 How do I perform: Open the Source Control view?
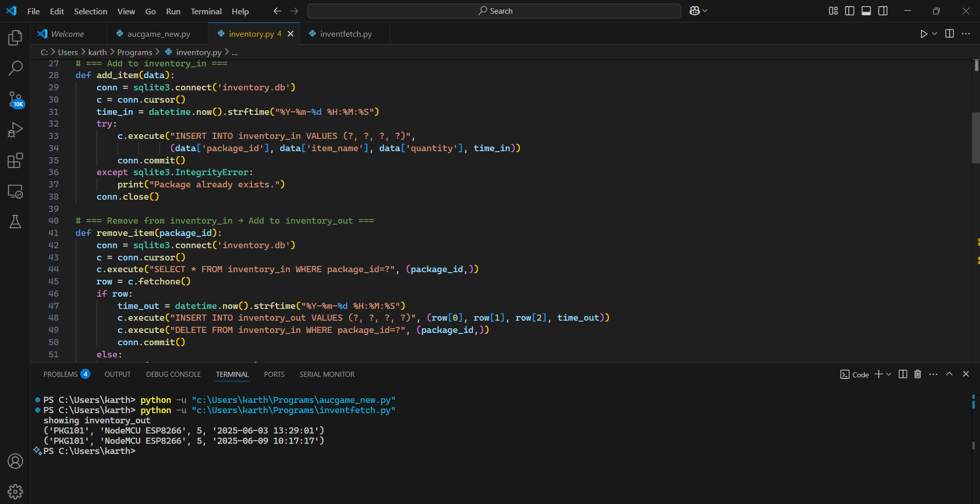coord(15,100)
